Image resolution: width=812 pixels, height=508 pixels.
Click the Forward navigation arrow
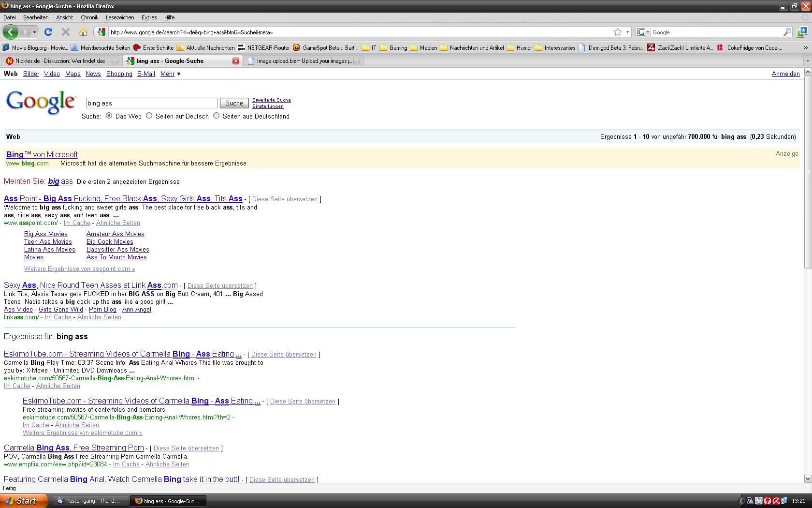coord(25,32)
